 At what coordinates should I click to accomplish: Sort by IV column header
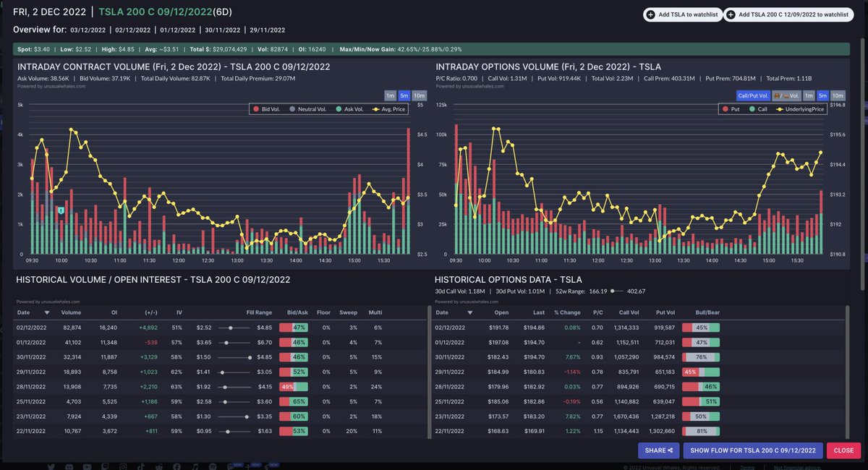(179, 313)
